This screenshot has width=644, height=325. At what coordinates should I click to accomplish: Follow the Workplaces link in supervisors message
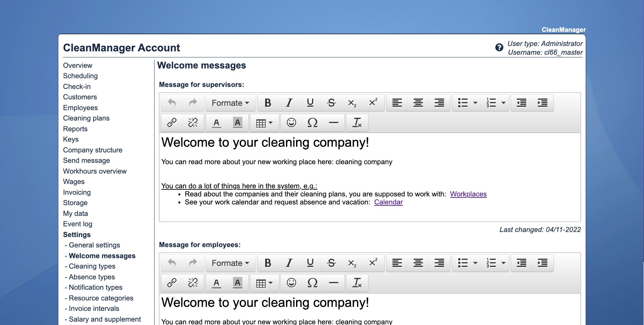click(468, 194)
